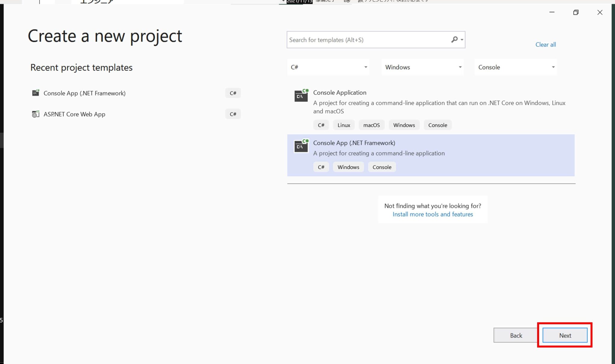Screen dimensions: 615x364
Task: Click the ASP.NET Core Web App icon
Action: coord(36,114)
